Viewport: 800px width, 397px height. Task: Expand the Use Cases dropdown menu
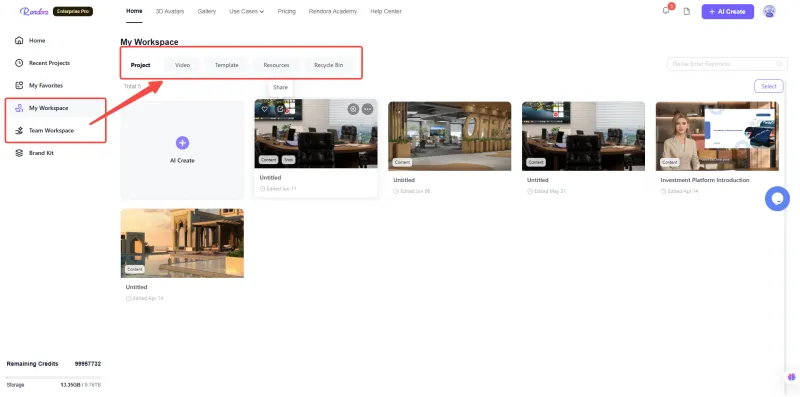[x=246, y=11]
